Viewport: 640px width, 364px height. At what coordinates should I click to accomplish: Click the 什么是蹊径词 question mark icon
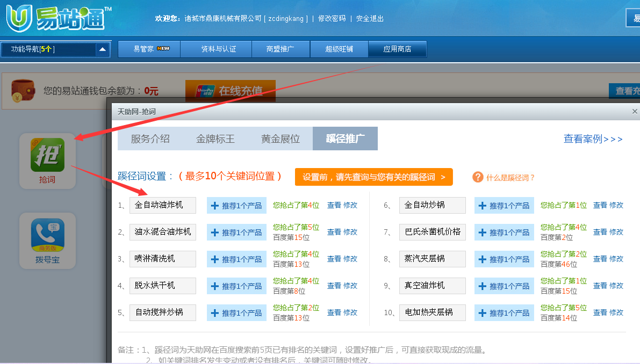pyautogui.click(x=478, y=177)
